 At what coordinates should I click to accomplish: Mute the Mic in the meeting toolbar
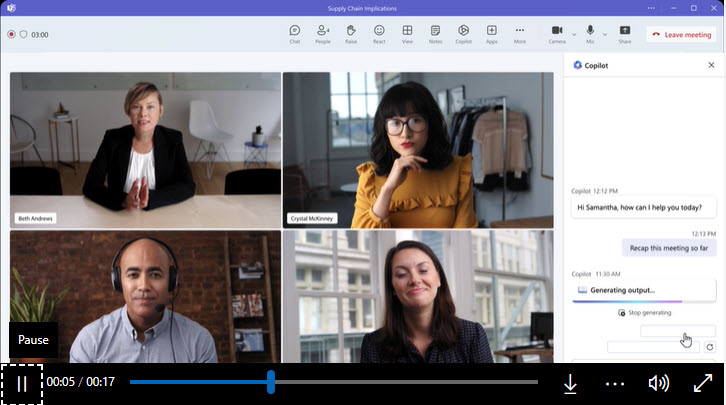click(x=591, y=33)
